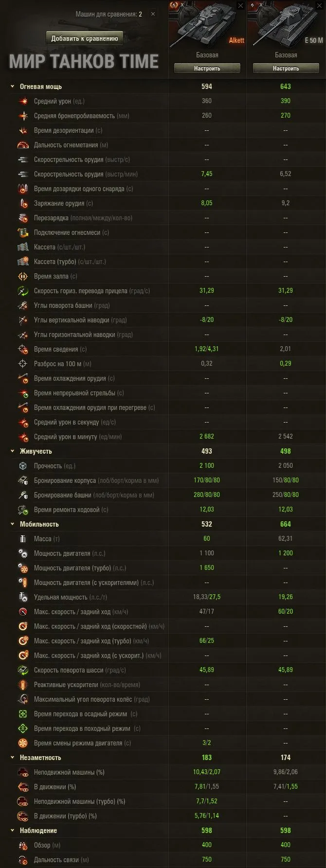
Task: Select the Alkett tank thumbnail
Action: click(x=207, y=25)
